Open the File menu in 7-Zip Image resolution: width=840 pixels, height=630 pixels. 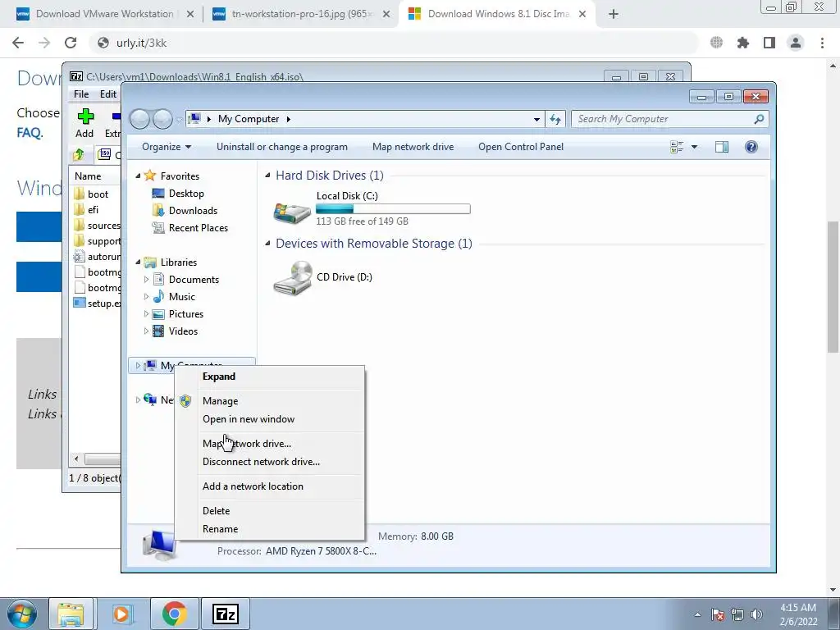coord(81,94)
